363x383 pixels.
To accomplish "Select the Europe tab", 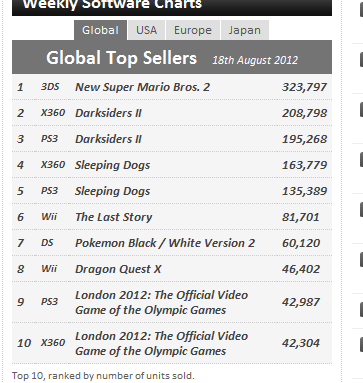I will [193, 30].
